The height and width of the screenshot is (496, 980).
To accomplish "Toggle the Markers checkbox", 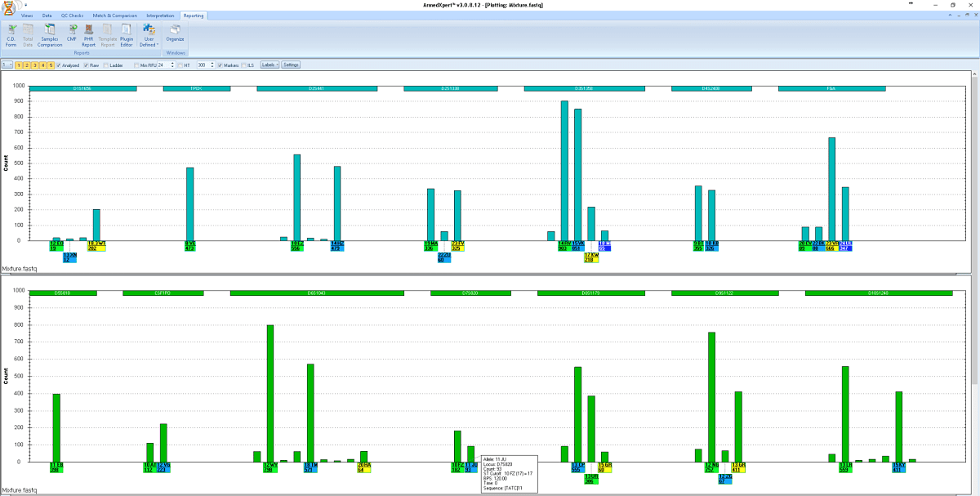I will [220, 65].
